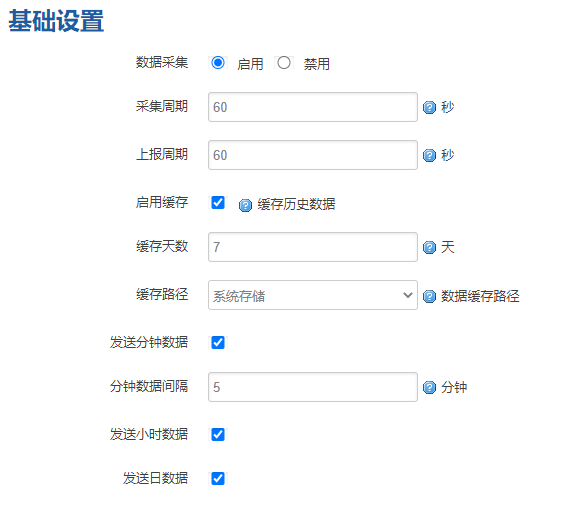
Task: Disable the 发送日数据 checkbox
Action: tap(218, 478)
